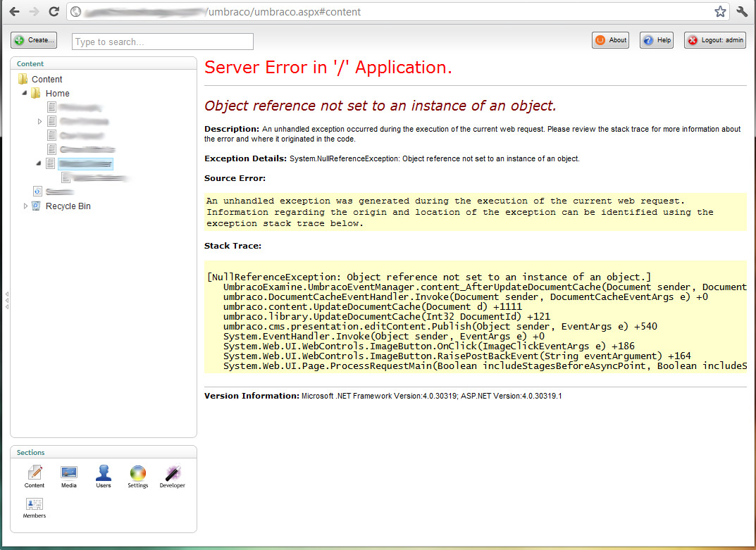The image size is (756, 550).
Task: Click the 'Exception Details:' label
Action: 245,158
